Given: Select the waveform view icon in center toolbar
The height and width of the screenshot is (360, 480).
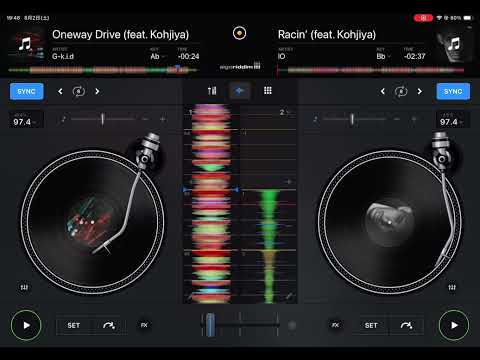Looking at the screenshot, I should pos(239,91).
